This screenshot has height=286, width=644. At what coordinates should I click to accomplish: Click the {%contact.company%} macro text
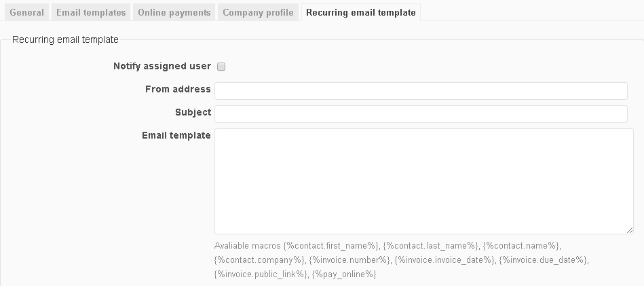tap(259, 260)
